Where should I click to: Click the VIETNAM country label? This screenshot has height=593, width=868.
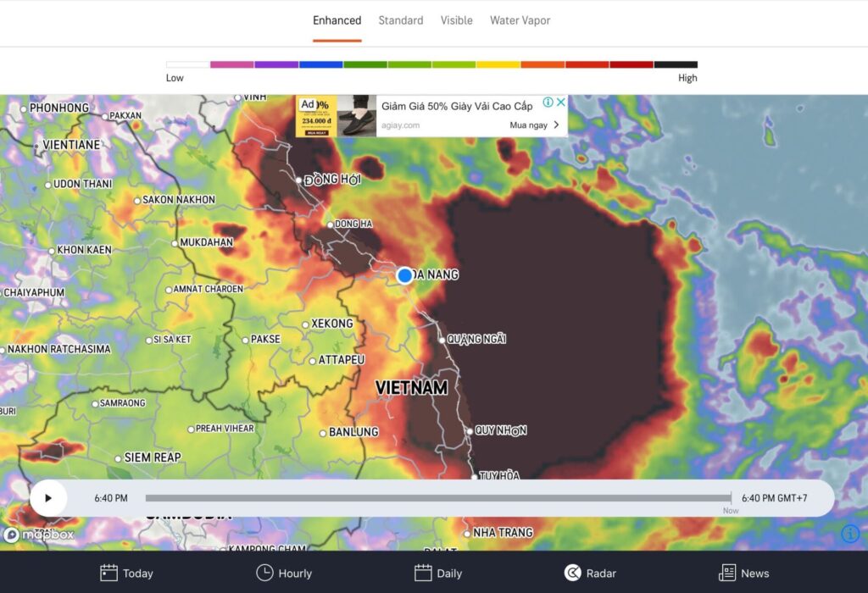[411, 388]
